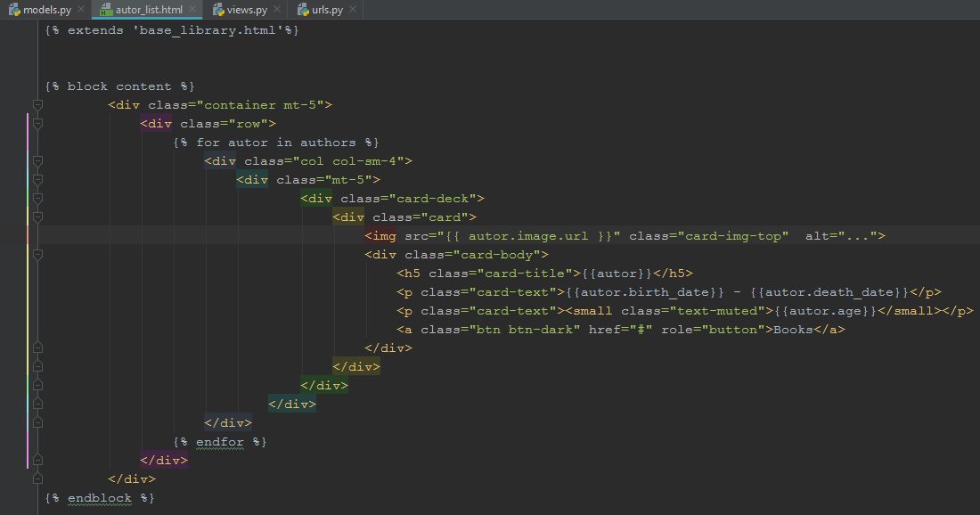Open the urls.py tab
The width and height of the screenshot is (980, 515).
pos(328,10)
